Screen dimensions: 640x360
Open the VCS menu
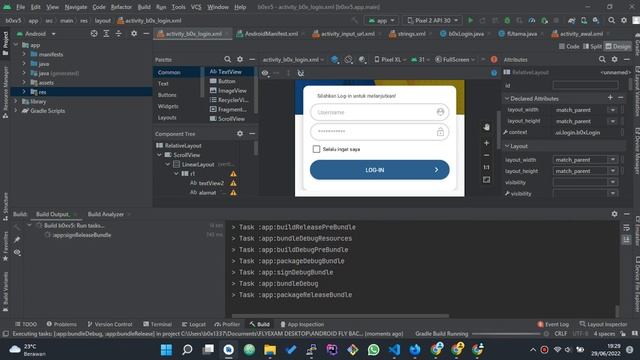(x=196, y=7)
